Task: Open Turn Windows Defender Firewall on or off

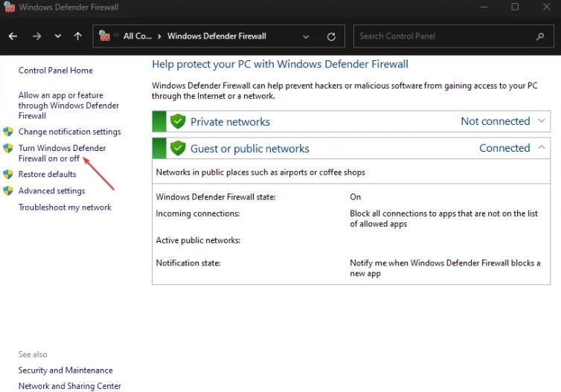Action: click(x=62, y=153)
